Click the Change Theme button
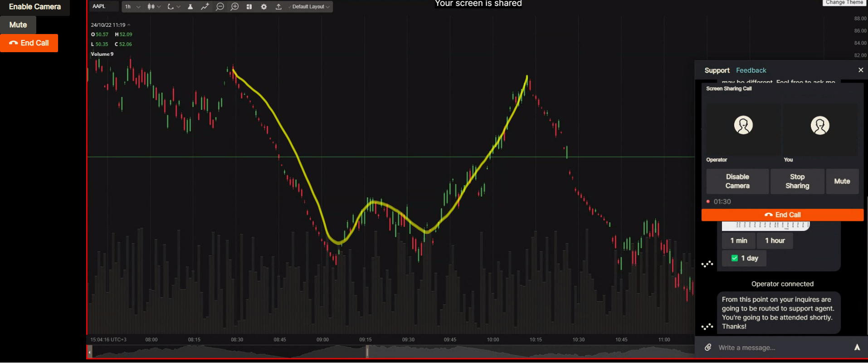This screenshot has height=363, width=868. (844, 3)
